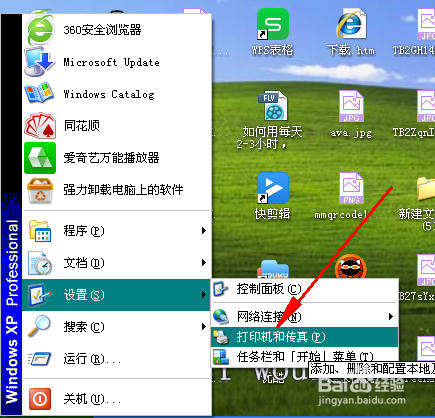
Task: Choose 任务栏和「开始」菜单(T) entry
Action: point(305,357)
